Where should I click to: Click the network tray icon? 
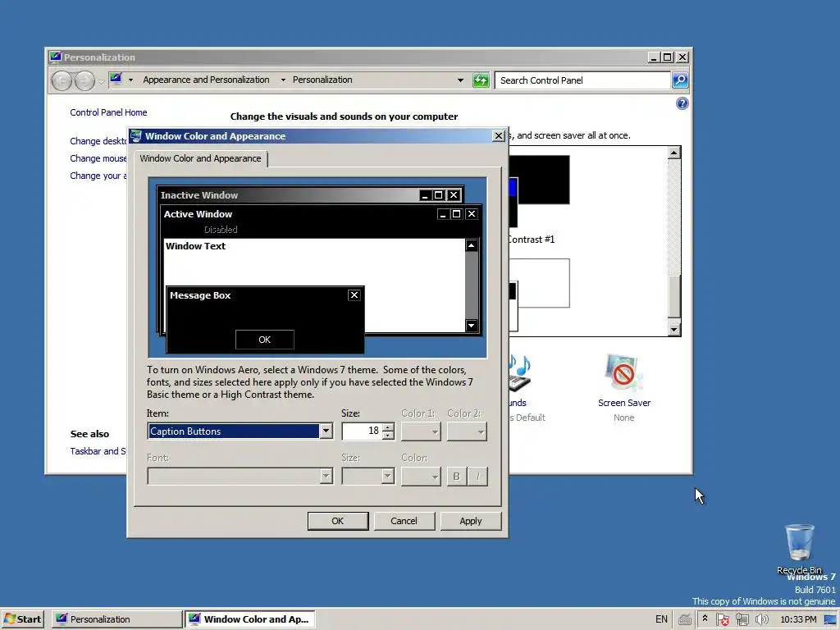coord(742,619)
